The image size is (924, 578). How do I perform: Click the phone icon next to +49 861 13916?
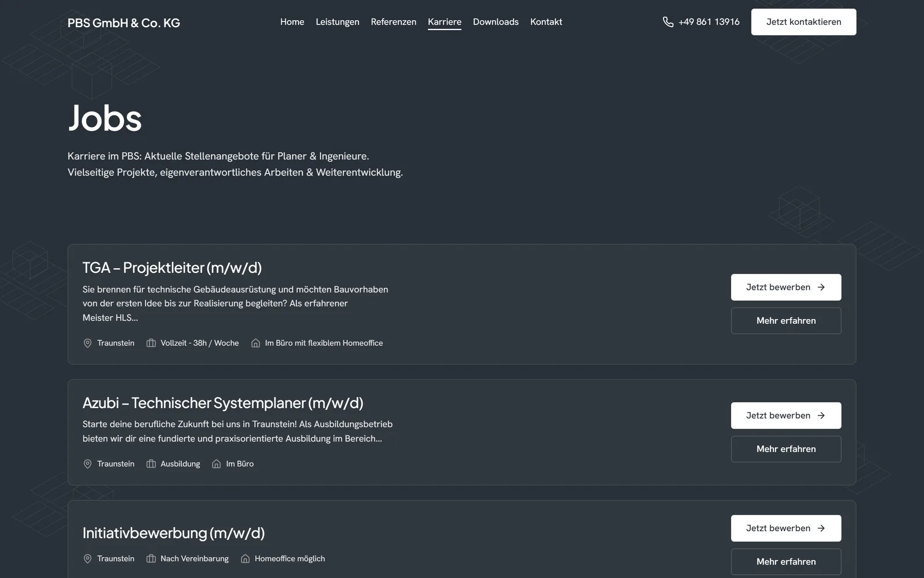pos(668,22)
